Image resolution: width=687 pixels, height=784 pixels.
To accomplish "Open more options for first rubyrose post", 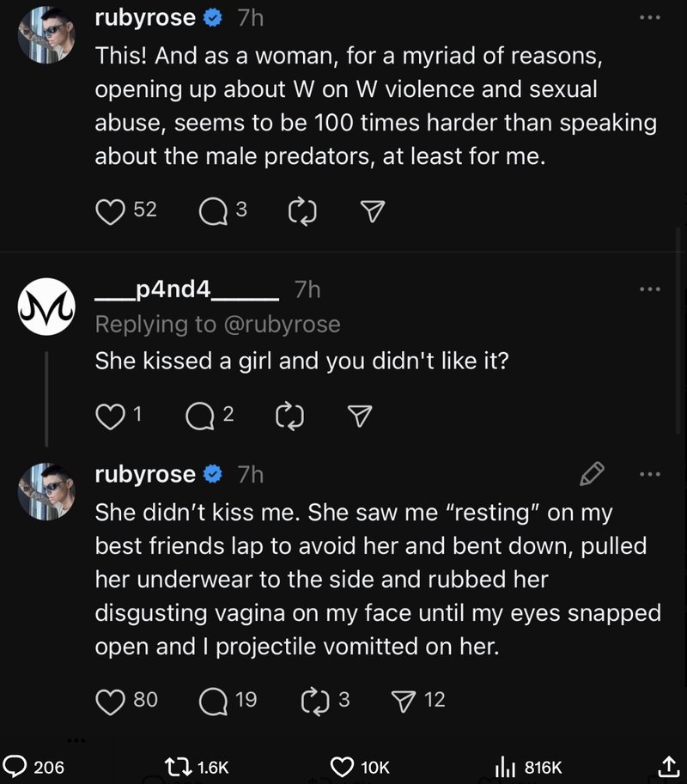I will (650, 18).
